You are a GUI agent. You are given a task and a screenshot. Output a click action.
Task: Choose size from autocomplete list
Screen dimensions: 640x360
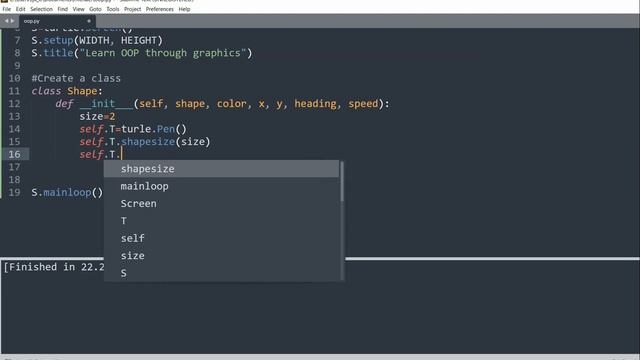coord(221,256)
